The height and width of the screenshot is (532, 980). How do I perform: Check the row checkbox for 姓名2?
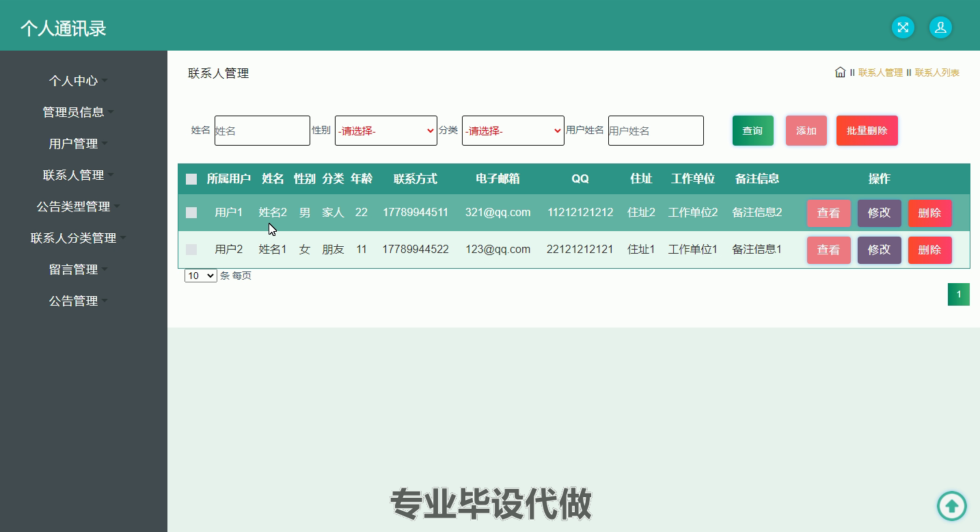[x=191, y=213]
